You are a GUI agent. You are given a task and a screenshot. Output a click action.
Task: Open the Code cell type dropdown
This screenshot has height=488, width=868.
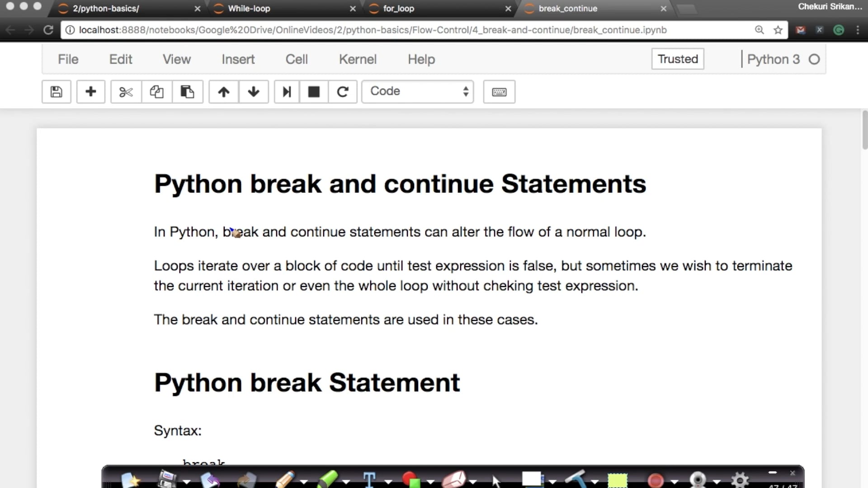[418, 92]
